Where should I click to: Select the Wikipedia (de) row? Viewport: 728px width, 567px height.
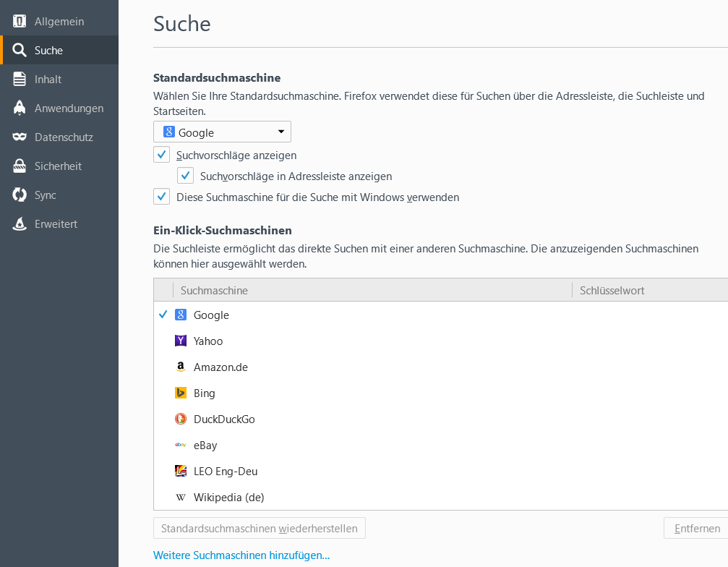[x=228, y=498]
